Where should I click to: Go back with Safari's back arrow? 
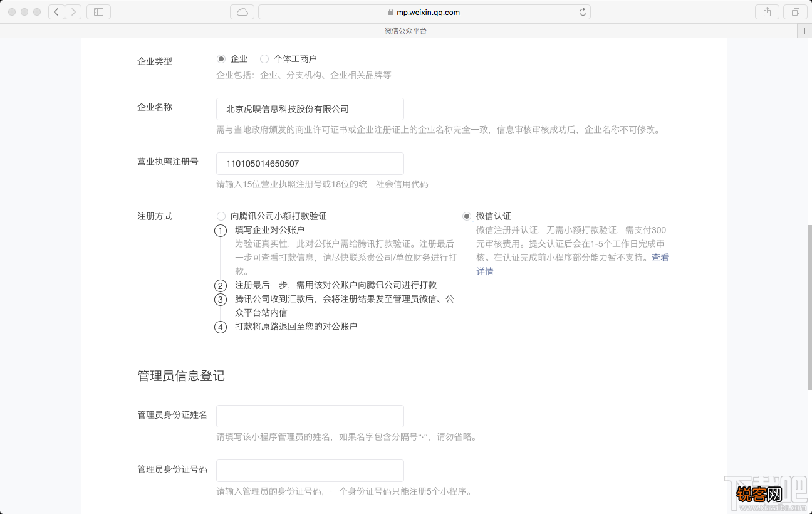(x=56, y=12)
